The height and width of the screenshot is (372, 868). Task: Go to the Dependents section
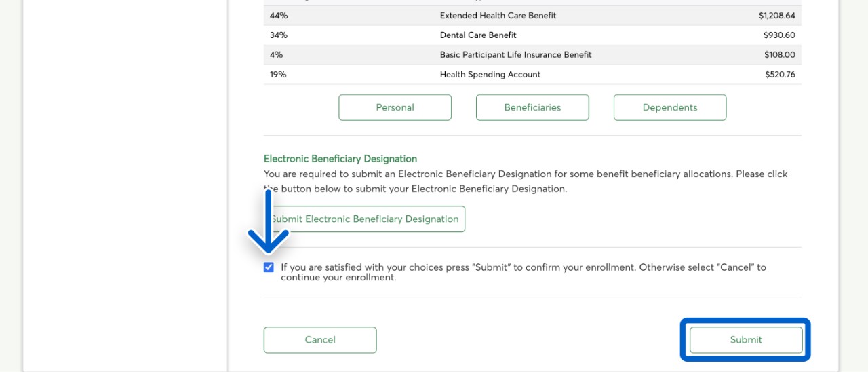(669, 107)
